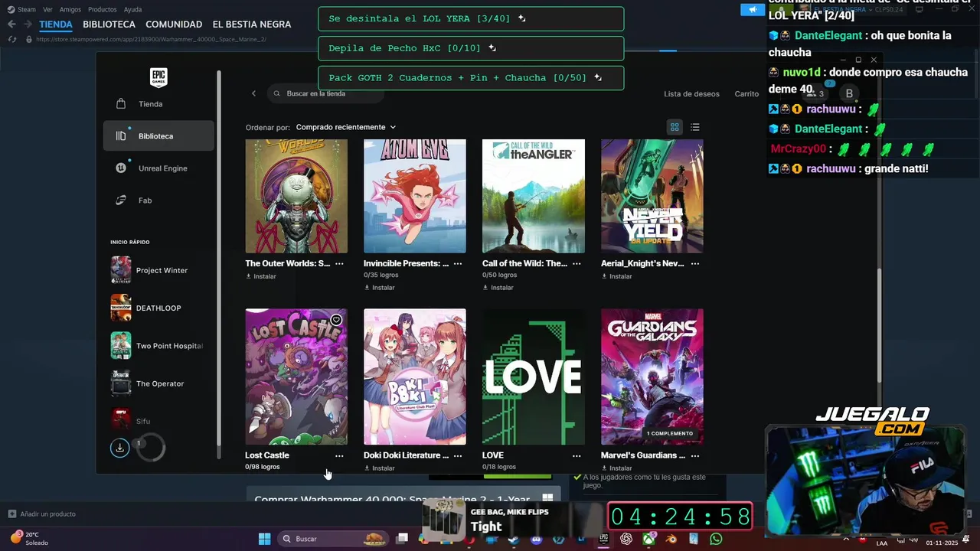Screen dimensions: 980x551
Task: Open the Productos menu in Steam
Action: (x=103, y=9)
